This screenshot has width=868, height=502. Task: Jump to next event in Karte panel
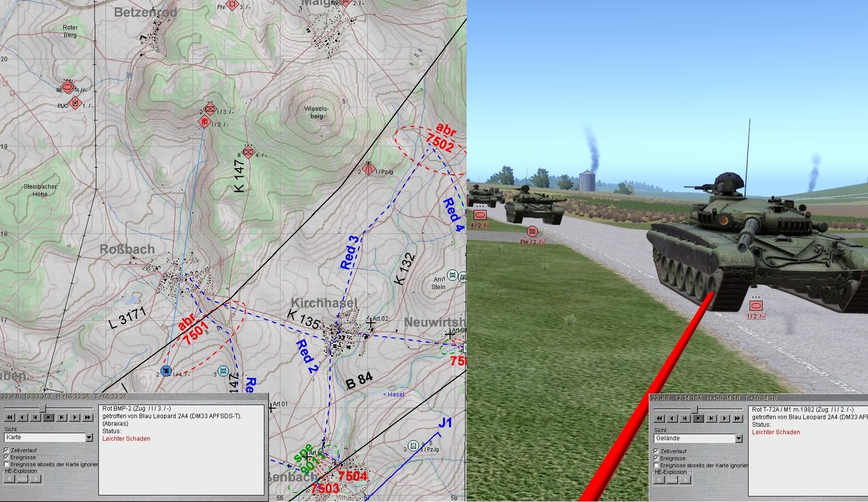(62, 417)
